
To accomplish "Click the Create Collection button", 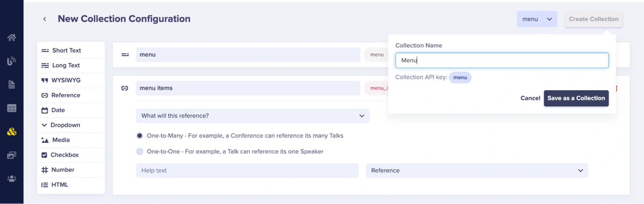I will [x=594, y=19].
